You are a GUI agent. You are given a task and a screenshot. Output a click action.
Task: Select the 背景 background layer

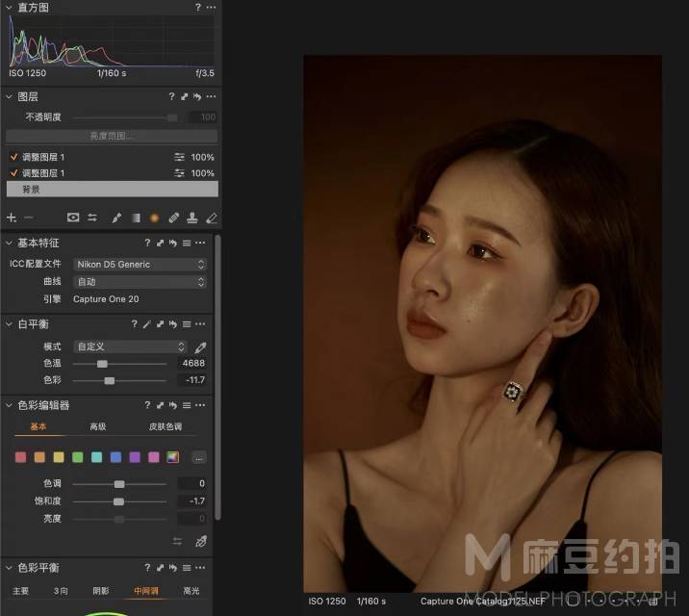(112, 190)
